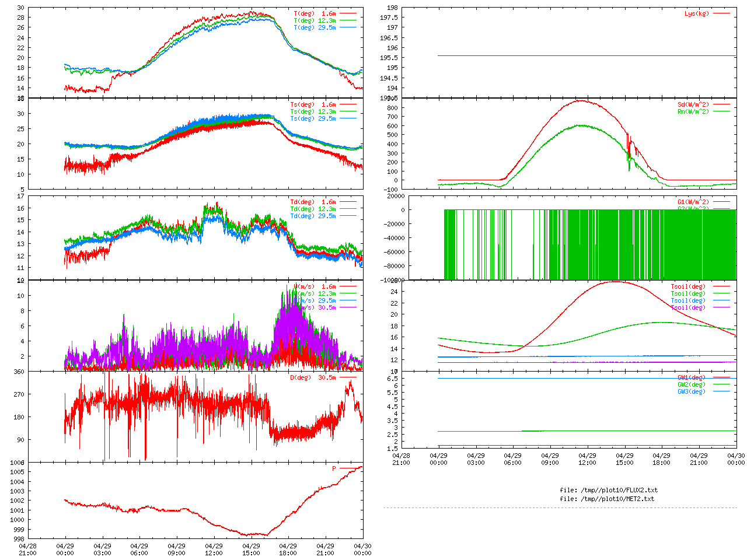Select the 'GW3(deg)' legend label
The width and height of the screenshot is (747, 560).
click(692, 392)
